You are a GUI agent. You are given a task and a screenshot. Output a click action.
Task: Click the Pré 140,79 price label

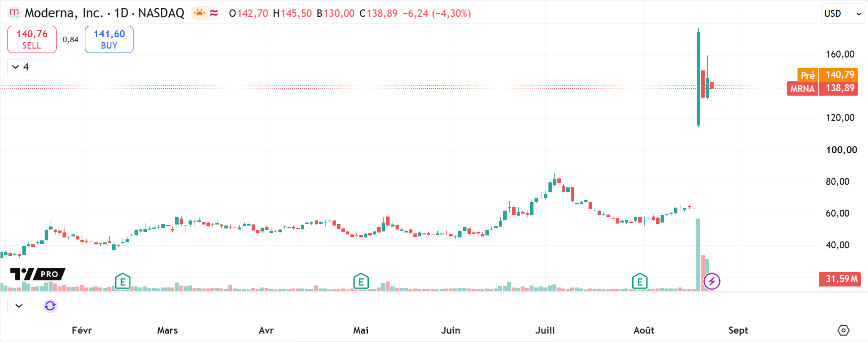point(828,75)
